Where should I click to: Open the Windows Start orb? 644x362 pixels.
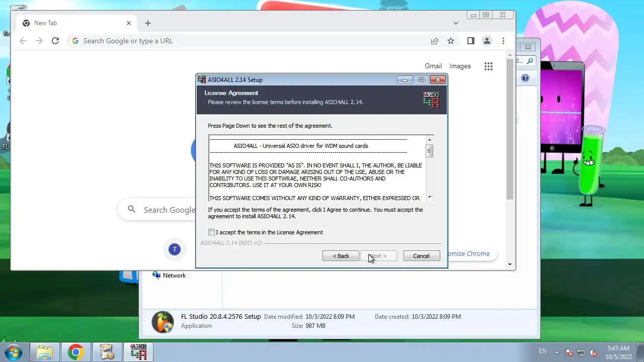click(x=14, y=352)
